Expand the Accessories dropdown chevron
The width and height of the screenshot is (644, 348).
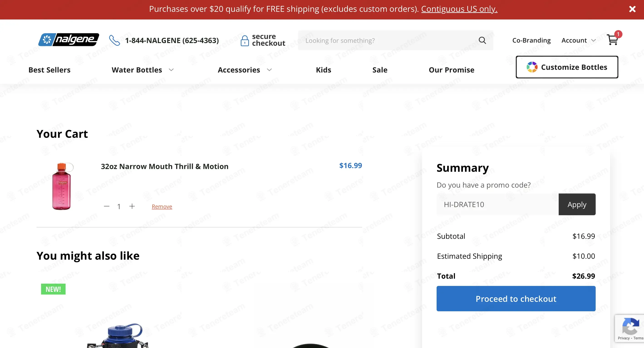point(269,70)
